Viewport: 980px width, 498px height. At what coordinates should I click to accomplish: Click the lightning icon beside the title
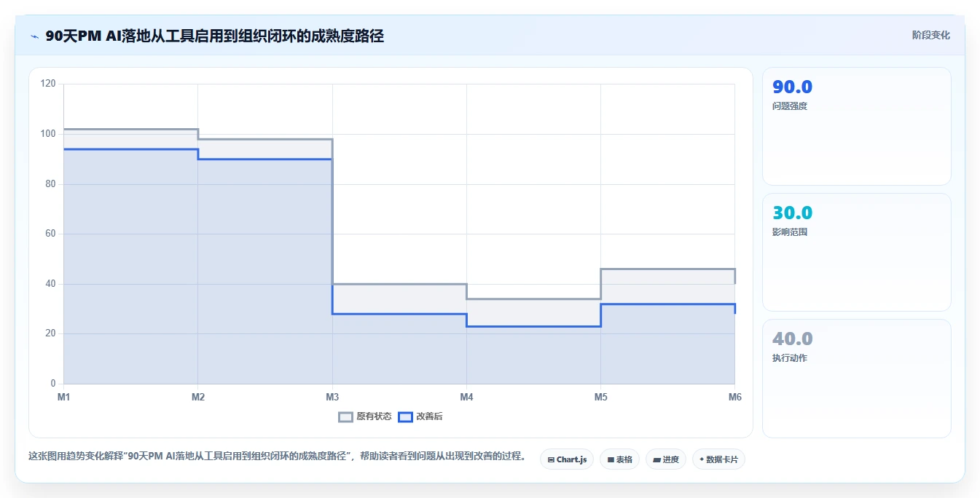click(x=35, y=36)
